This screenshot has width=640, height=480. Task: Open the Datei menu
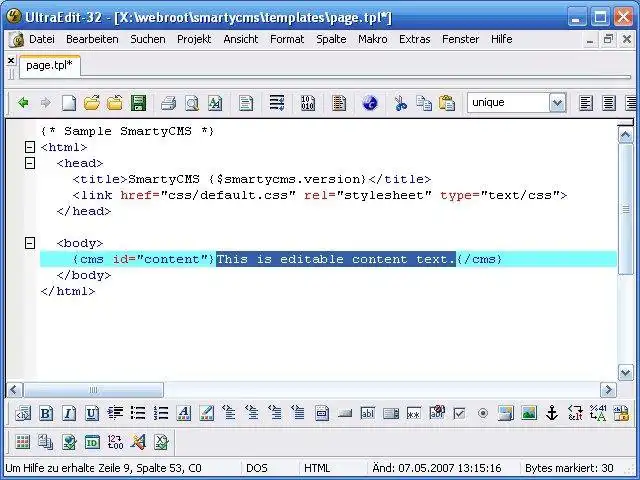[42, 39]
